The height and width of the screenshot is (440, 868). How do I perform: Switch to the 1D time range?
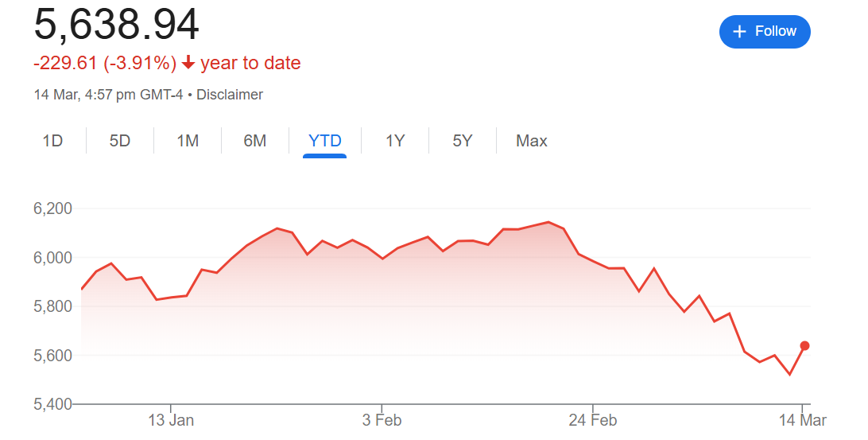(x=52, y=142)
